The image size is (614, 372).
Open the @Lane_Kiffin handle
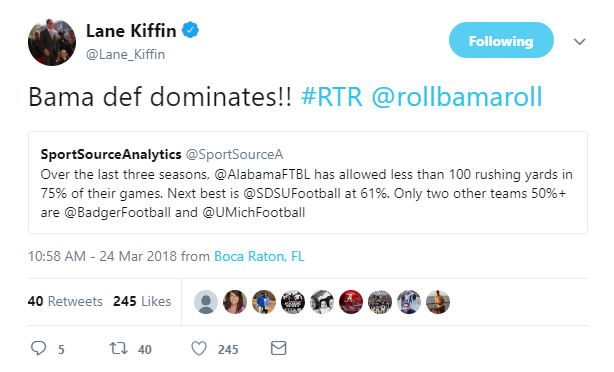(125, 54)
